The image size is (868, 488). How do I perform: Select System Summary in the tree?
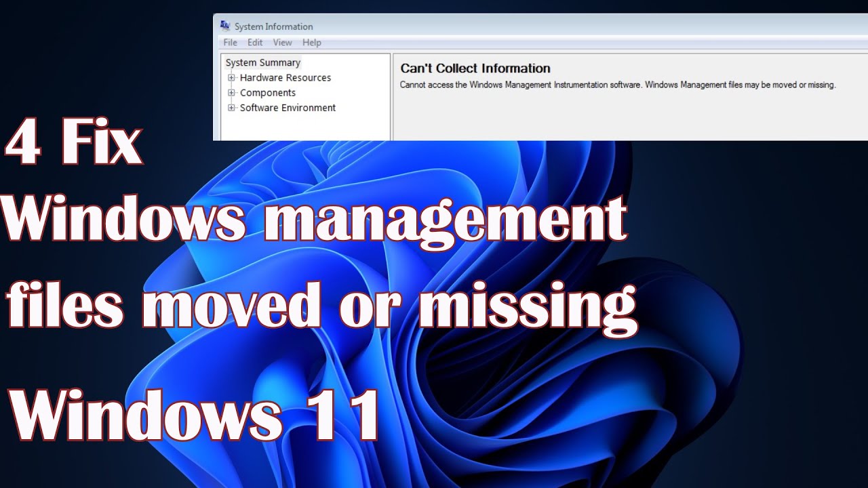(x=262, y=62)
